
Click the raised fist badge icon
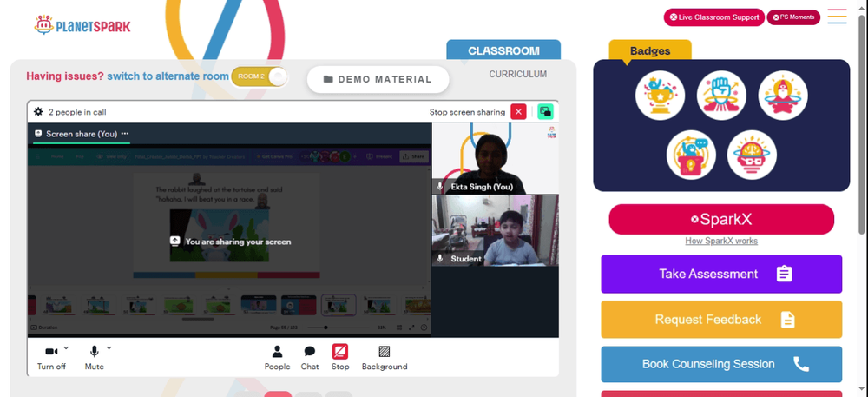point(721,96)
